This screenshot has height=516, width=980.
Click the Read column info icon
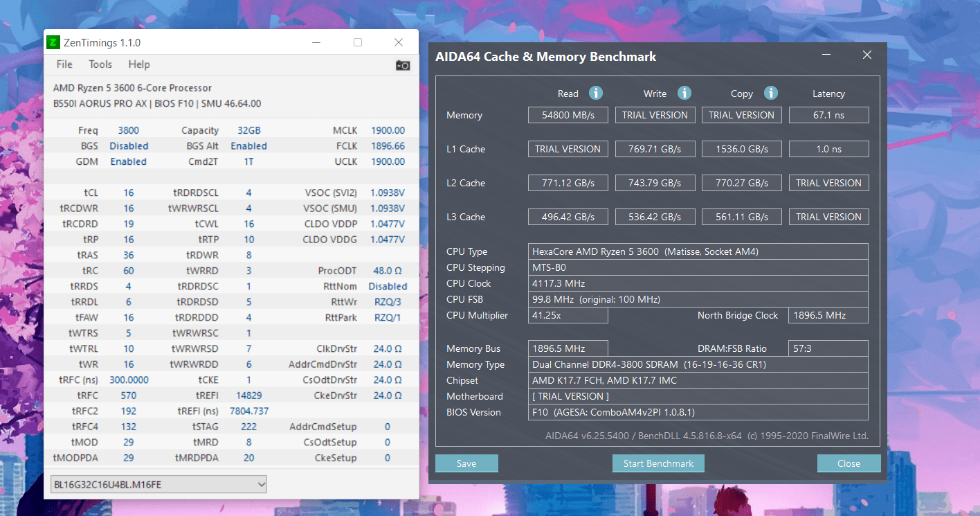[x=595, y=93]
